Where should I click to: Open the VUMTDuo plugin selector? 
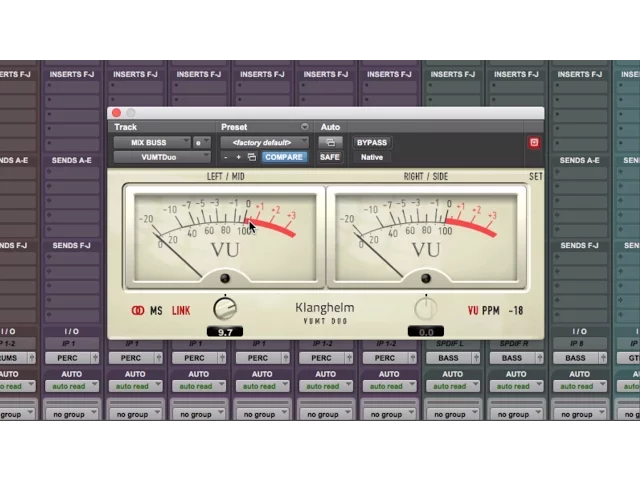pyautogui.click(x=162, y=157)
